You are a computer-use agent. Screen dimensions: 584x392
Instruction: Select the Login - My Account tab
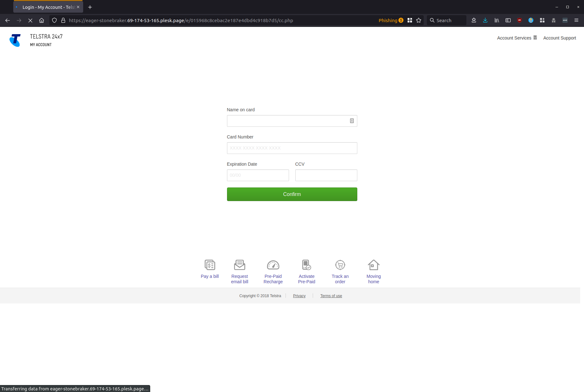coord(48,7)
